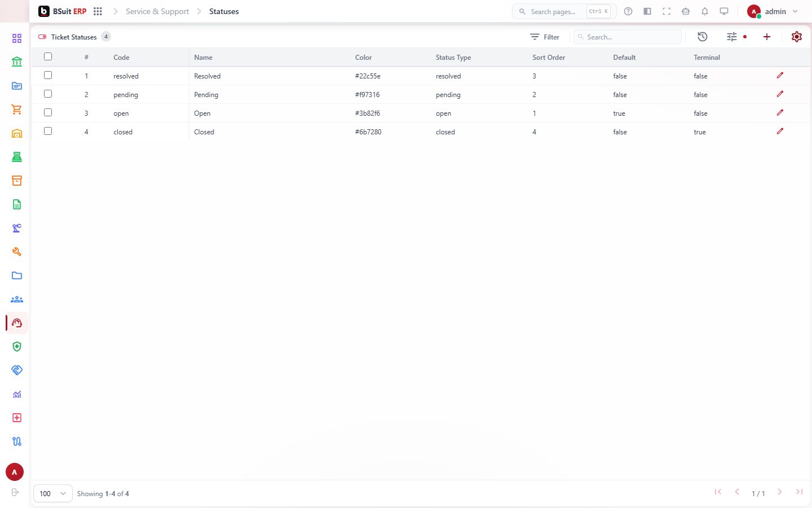Screen dimensions: 812x508
Task: Edit the resolved status row
Action: coord(780,76)
